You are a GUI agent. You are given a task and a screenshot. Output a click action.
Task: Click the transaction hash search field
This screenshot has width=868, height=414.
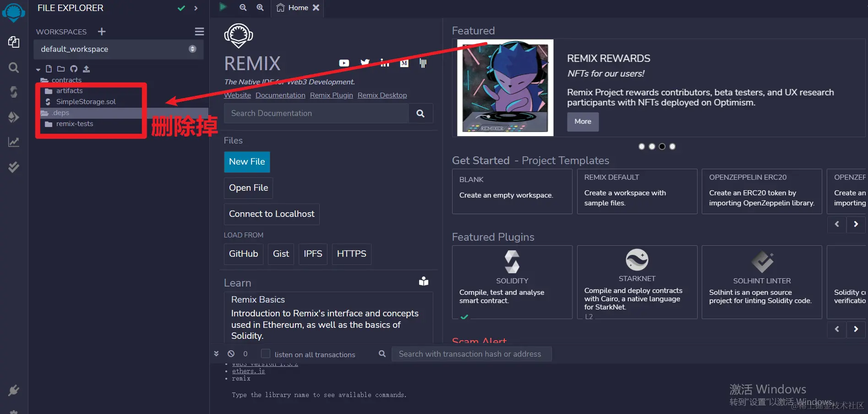coord(472,354)
